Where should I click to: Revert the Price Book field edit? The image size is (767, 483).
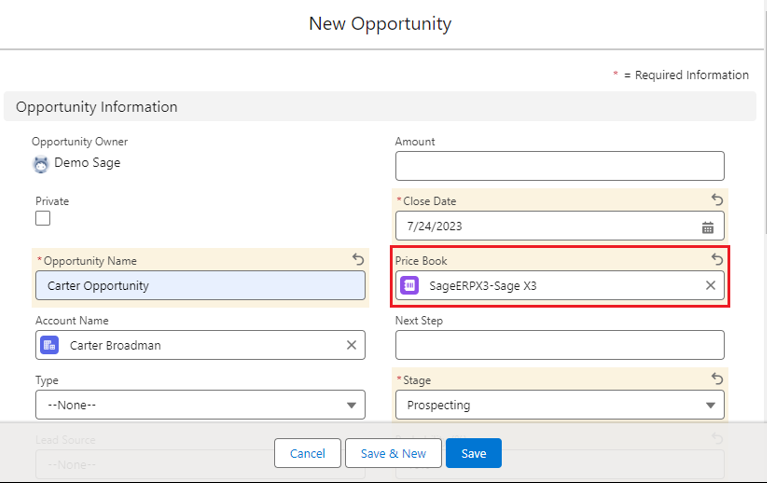tap(717, 260)
